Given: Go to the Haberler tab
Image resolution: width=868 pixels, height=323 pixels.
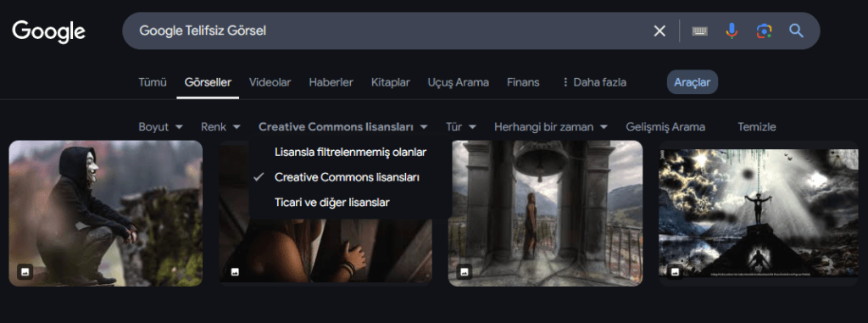Looking at the screenshot, I should point(331,82).
